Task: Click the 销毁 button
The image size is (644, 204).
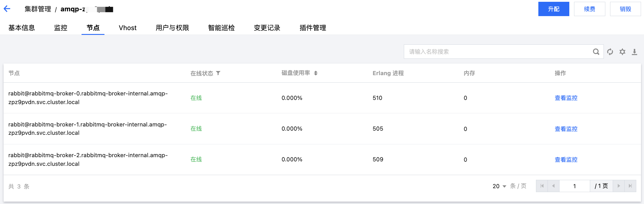Action: [626, 9]
